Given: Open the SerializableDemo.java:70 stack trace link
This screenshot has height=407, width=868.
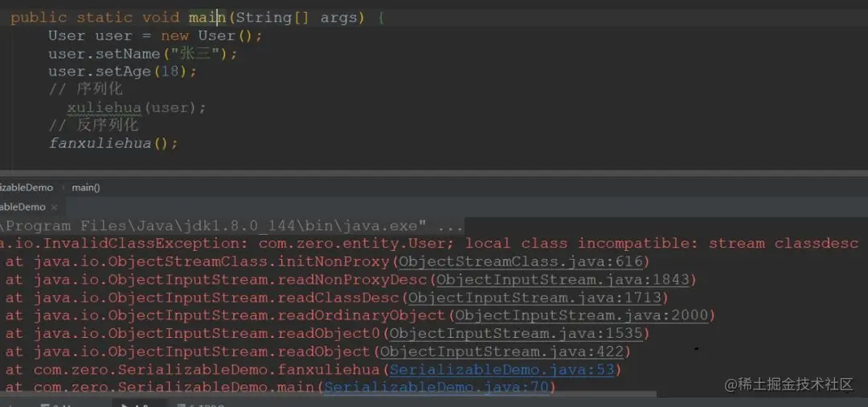Looking at the screenshot, I should click(x=438, y=387).
